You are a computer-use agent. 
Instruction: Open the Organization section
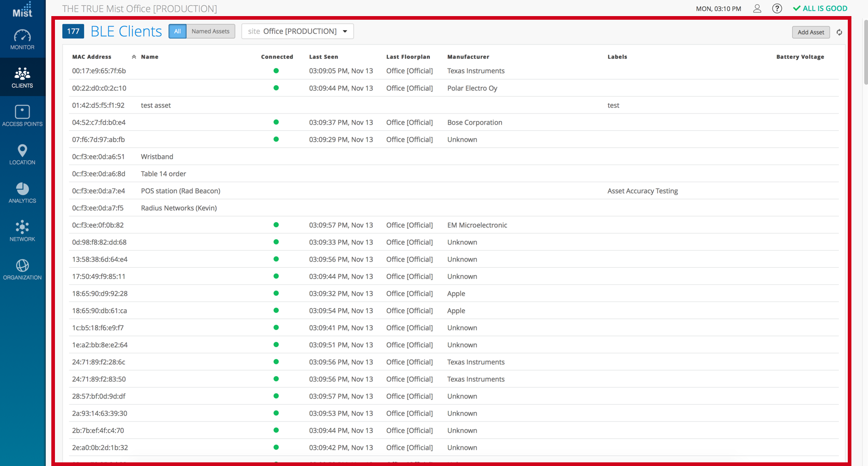22,270
